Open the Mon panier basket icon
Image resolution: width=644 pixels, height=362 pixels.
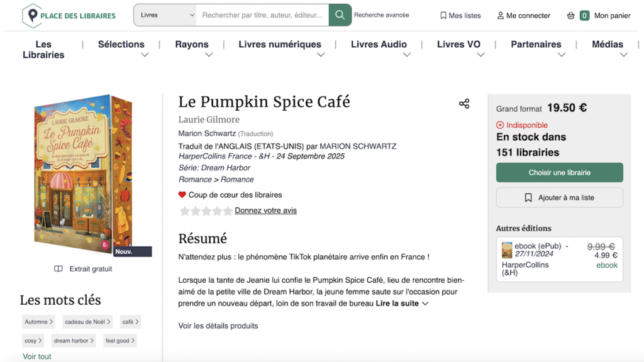tap(571, 16)
